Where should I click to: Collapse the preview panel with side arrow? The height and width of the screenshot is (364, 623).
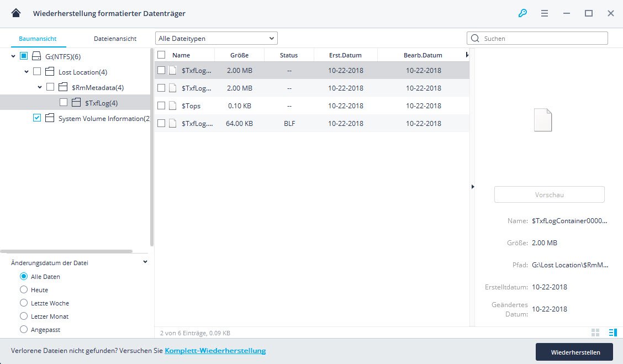click(x=472, y=186)
